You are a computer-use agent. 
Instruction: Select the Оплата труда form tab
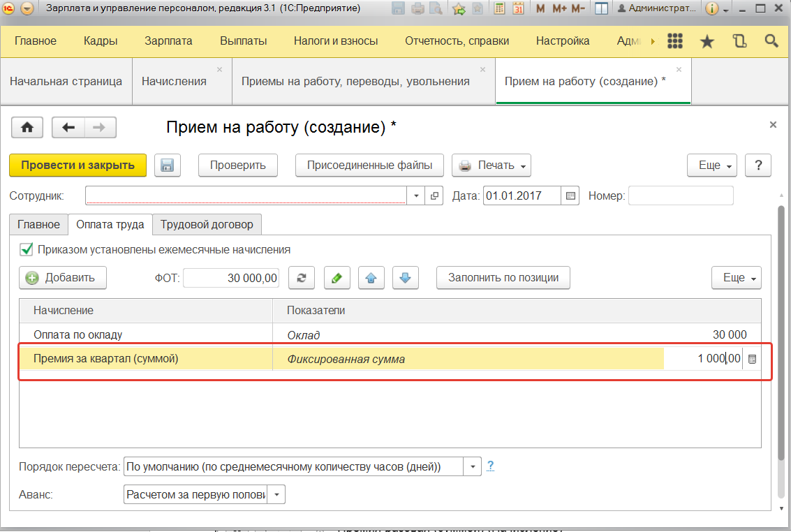110,225
